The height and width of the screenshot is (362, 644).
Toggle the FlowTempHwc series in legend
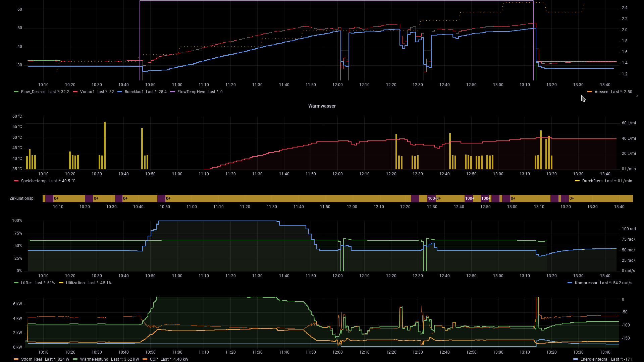(191, 92)
